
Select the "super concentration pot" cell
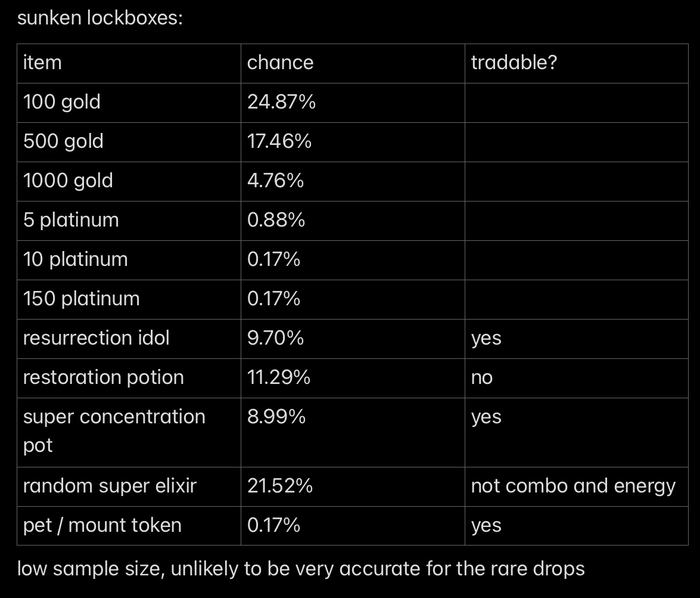pyautogui.click(x=114, y=430)
